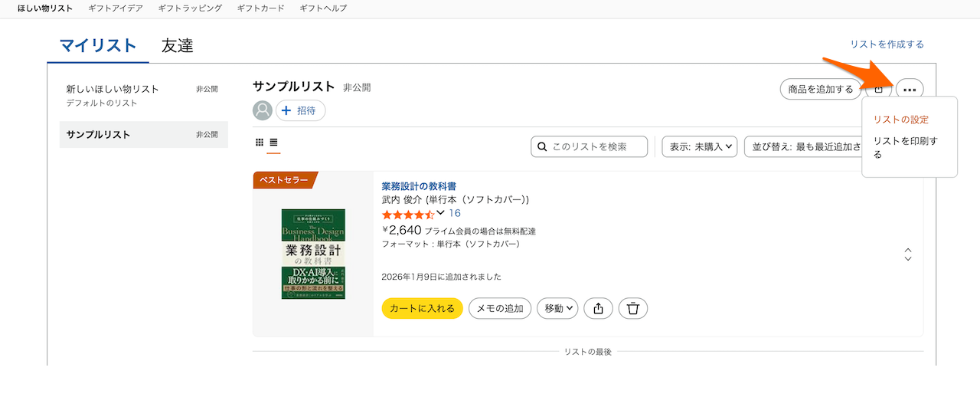Open the three-dots more menu
The height and width of the screenshot is (397, 980).
(909, 89)
